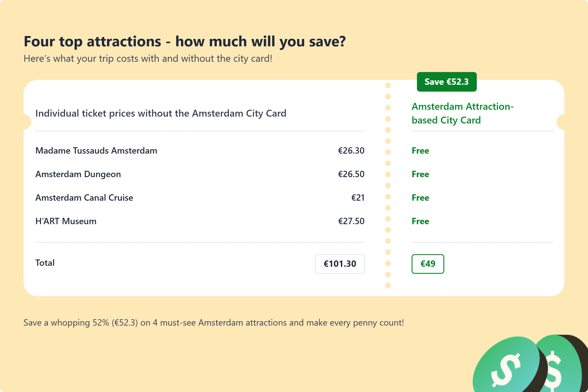Click the €26.50 Amsterdam Dungeon price
Screen dimensions: 588x392
[x=351, y=174]
